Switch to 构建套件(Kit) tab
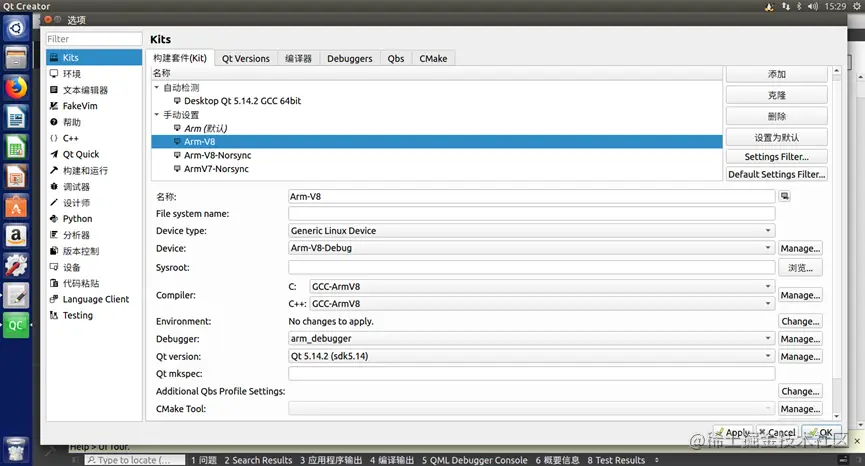This screenshot has height=466, width=865. [180, 58]
